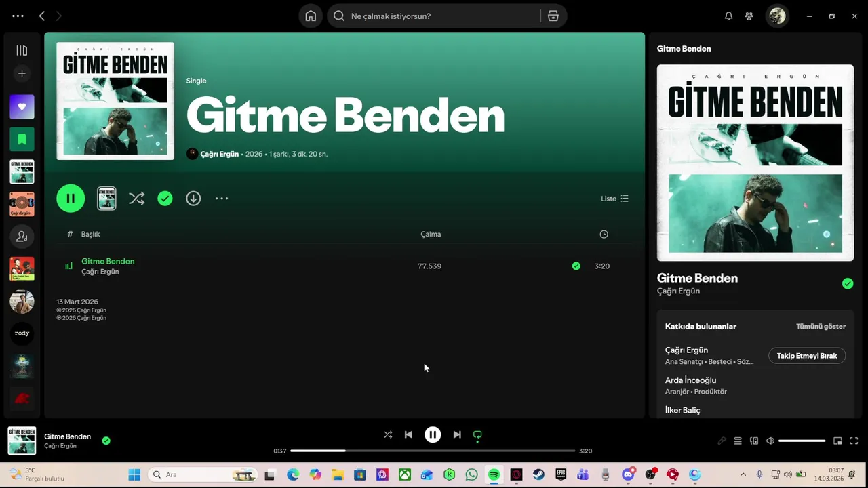This screenshot has width=868, height=488.
Task: Download the Gitme Benden single
Action: pyautogui.click(x=193, y=199)
